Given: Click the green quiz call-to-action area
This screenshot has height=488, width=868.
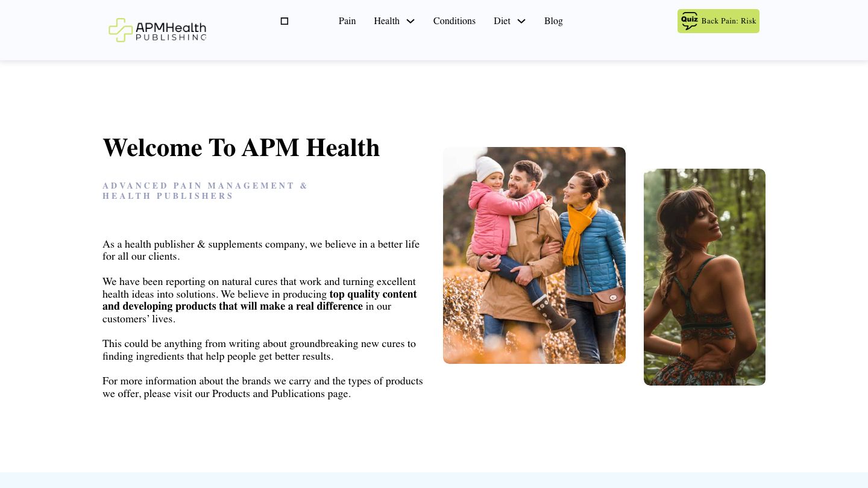Looking at the screenshot, I should pyautogui.click(x=718, y=21).
